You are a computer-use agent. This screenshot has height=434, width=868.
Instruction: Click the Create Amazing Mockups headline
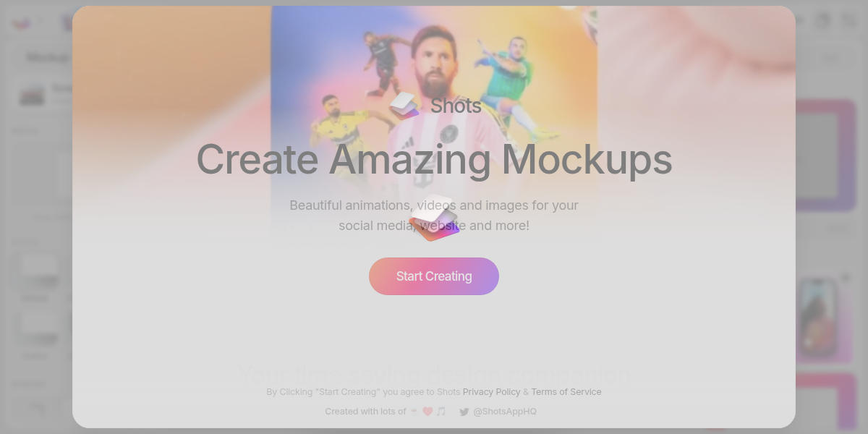(x=434, y=159)
